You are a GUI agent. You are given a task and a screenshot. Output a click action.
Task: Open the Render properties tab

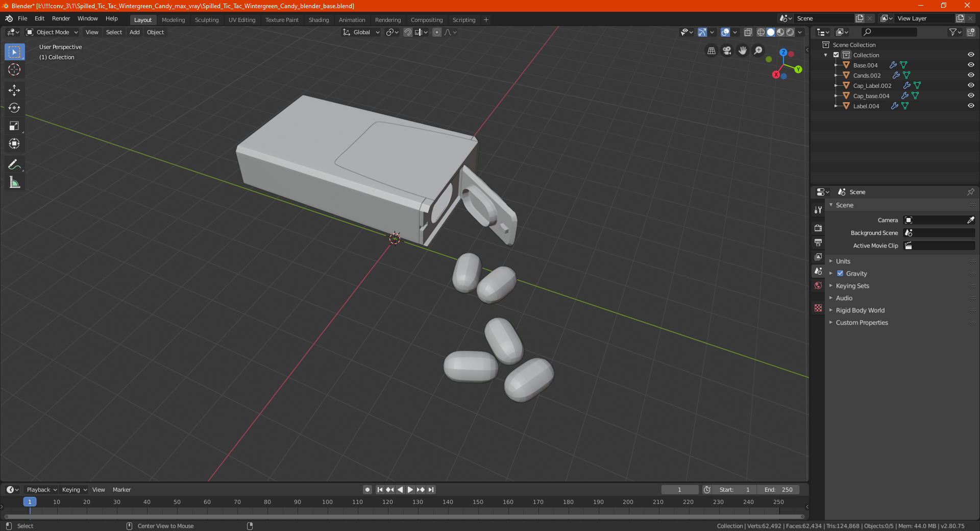(x=818, y=228)
